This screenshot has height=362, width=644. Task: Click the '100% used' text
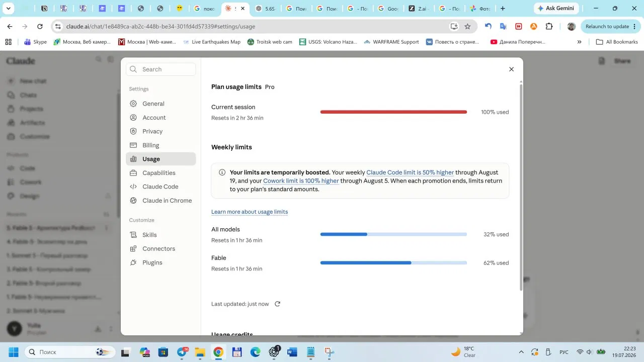[x=495, y=112]
